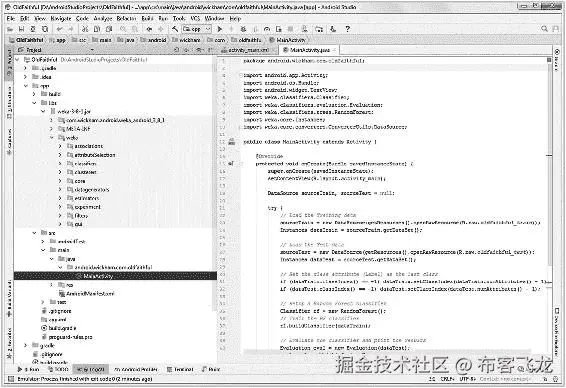
Task: Expand the .gradle folder in project tree
Action: 25,68
